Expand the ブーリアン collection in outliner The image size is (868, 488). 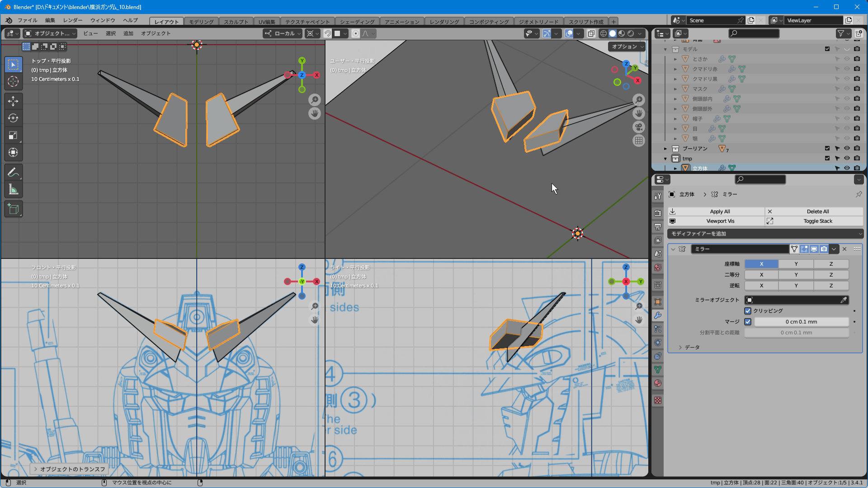665,149
